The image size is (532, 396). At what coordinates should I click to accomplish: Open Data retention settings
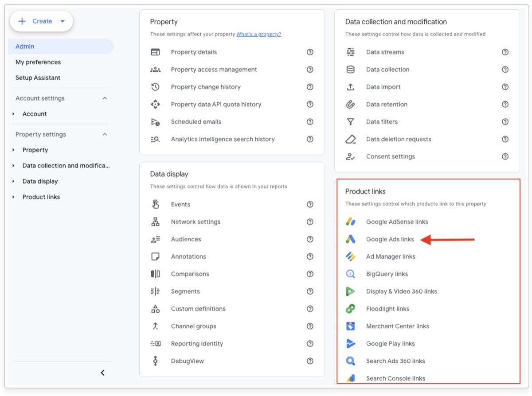point(387,105)
